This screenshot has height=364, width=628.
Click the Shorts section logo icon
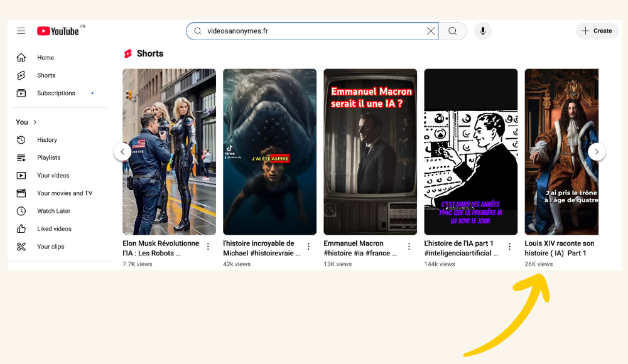pos(127,54)
